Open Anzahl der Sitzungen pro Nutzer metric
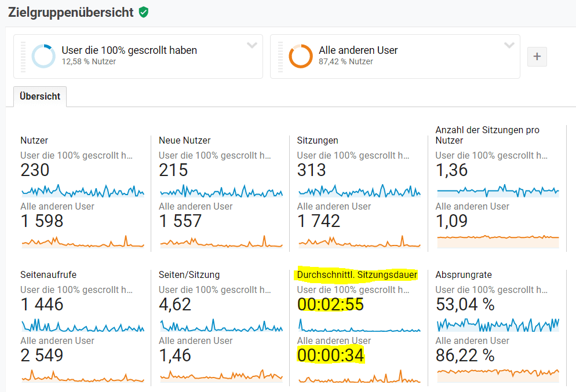 pos(487,135)
